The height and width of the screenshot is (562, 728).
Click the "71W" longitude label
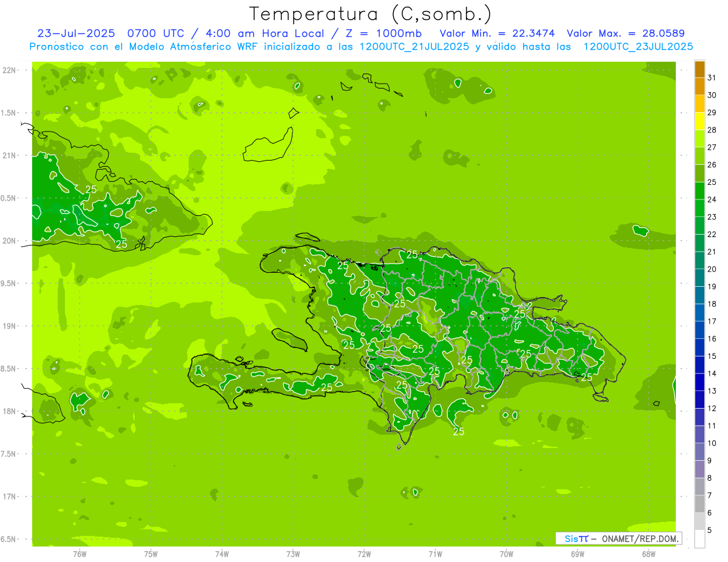coord(435,554)
